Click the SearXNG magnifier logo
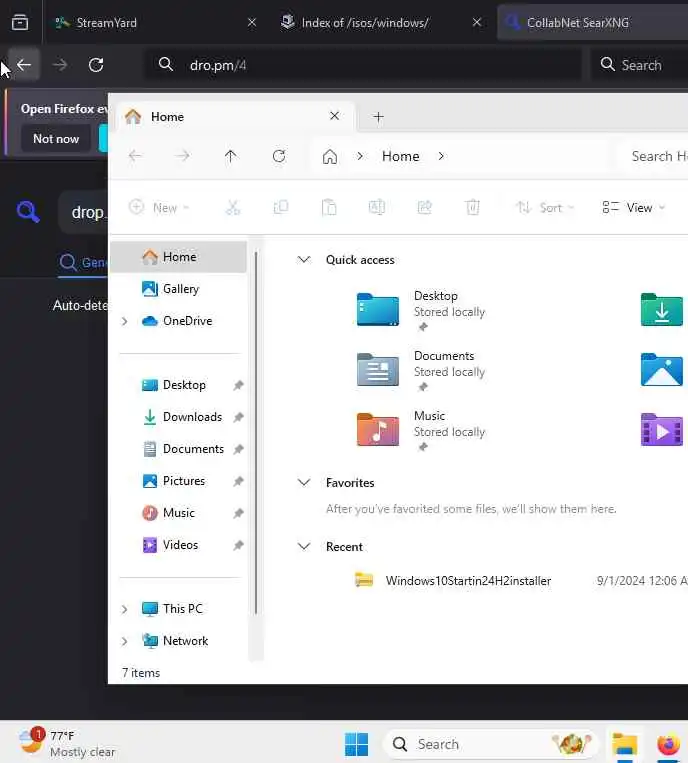 tap(28, 212)
